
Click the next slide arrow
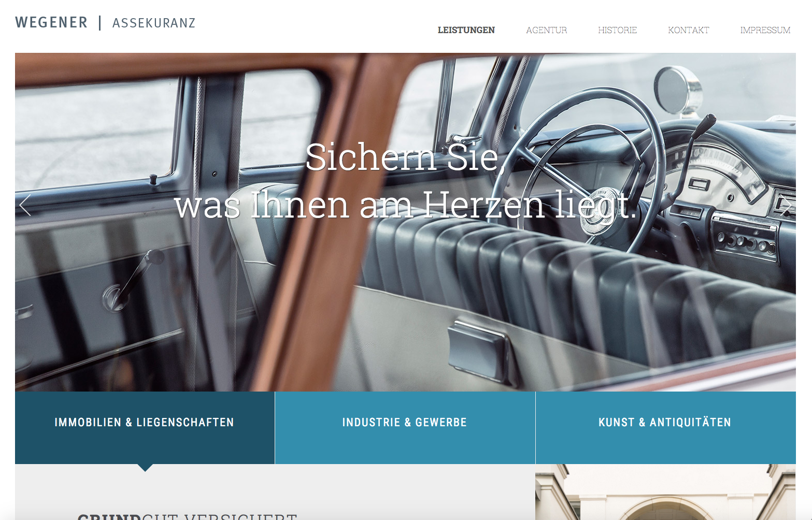click(786, 205)
